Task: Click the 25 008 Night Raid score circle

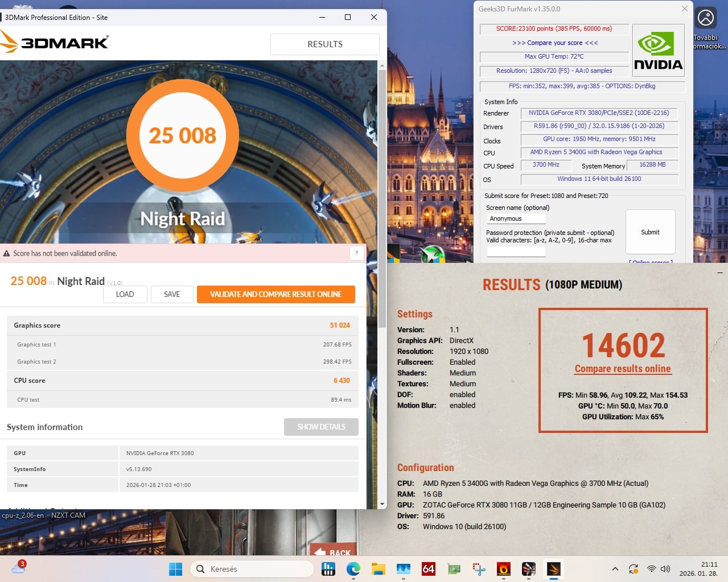Action: (183, 135)
